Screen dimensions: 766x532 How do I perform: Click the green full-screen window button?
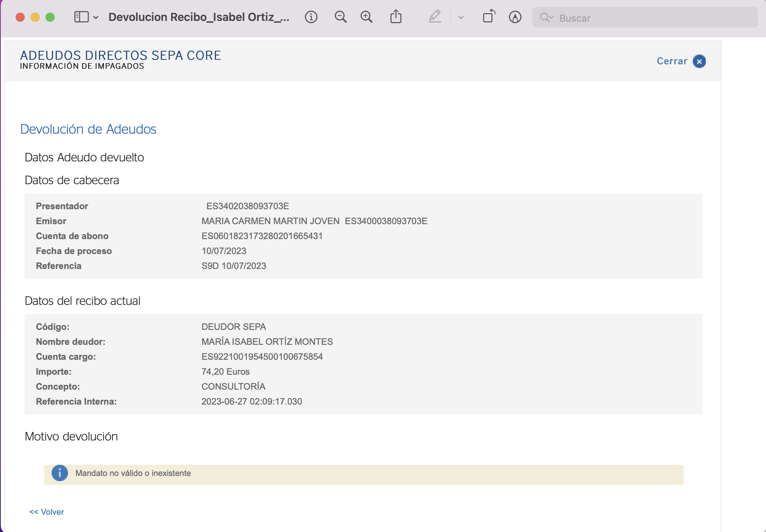click(x=50, y=17)
